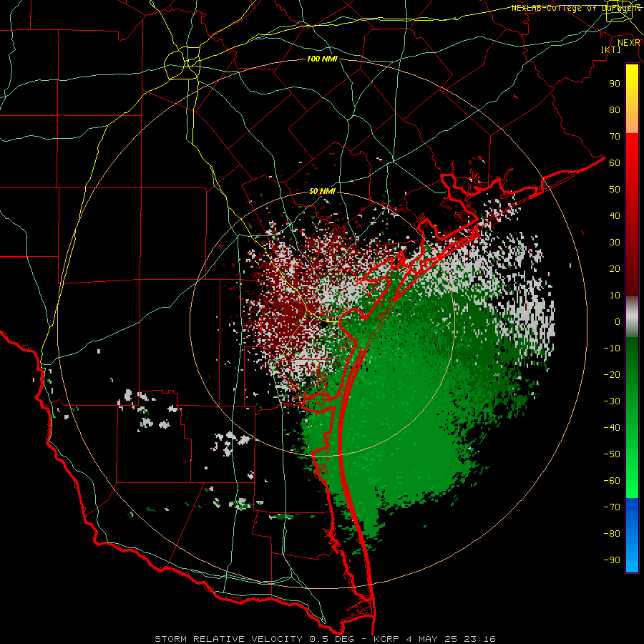Click the 0 scale label
This screenshot has width=644, height=644.
[618, 322]
